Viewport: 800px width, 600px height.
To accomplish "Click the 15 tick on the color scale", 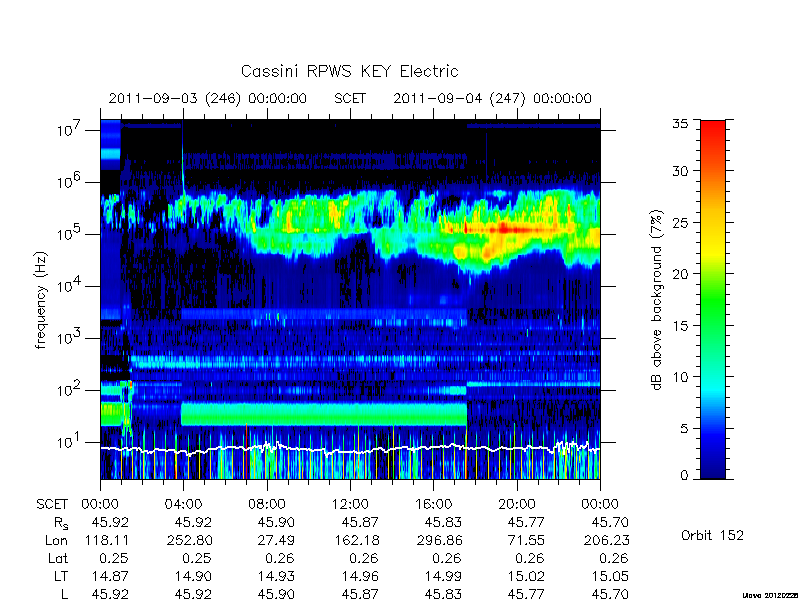I will 680,325.
